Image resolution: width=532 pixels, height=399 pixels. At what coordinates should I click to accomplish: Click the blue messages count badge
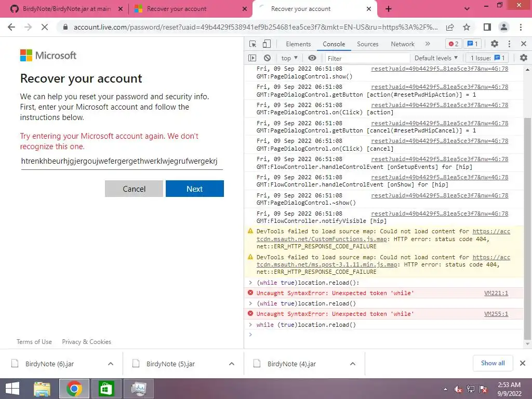click(x=473, y=44)
